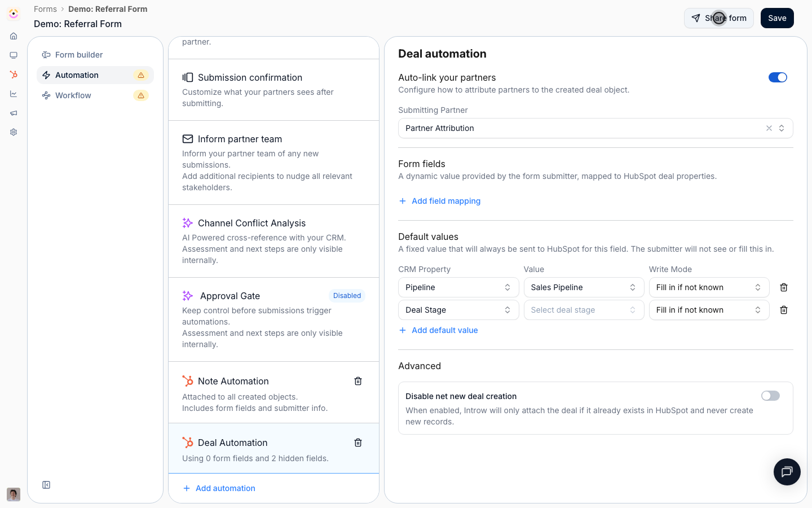The image size is (812, 508).
Task: Click the Channel Conflict Analysis sparkle icon
Action: (x=188, y=223)
